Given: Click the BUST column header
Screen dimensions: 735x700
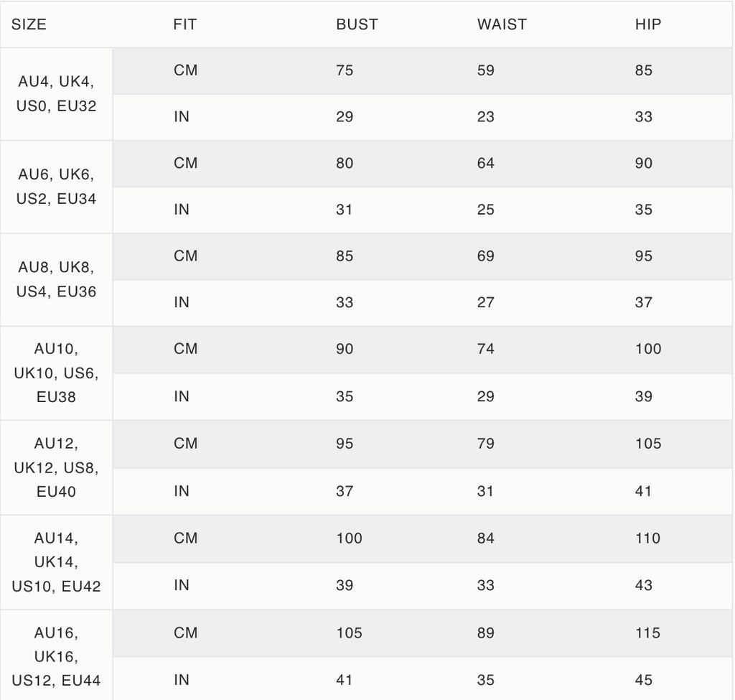Looking at the screenshot, I should click(x=357, y=24).
